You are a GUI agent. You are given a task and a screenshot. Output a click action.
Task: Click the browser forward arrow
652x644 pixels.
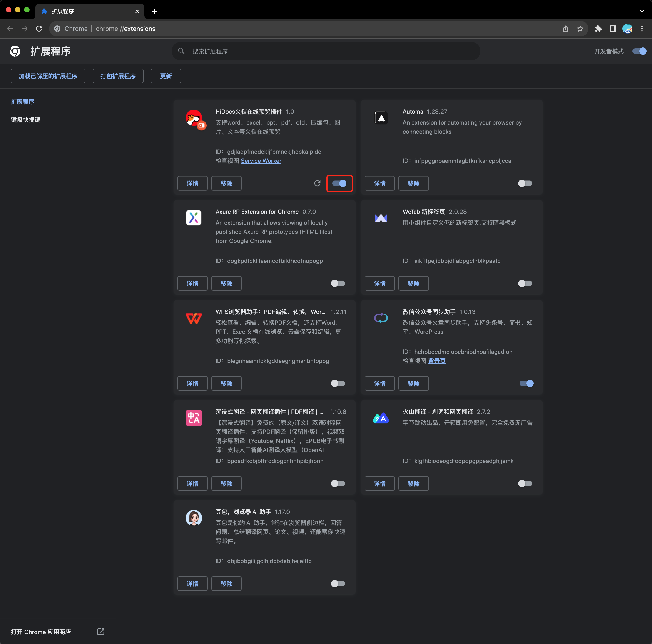coord(25,29)
